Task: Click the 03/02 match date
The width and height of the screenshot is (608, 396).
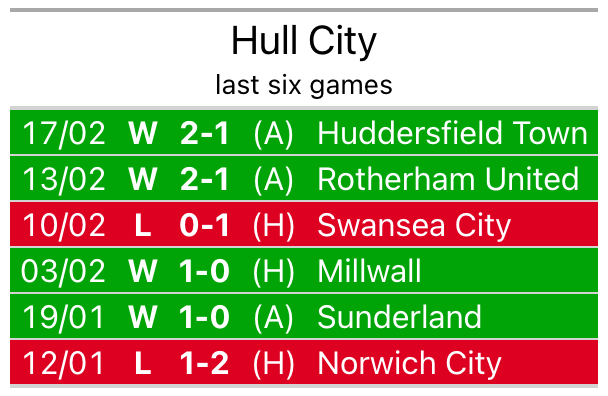Action: coord(63,271)
